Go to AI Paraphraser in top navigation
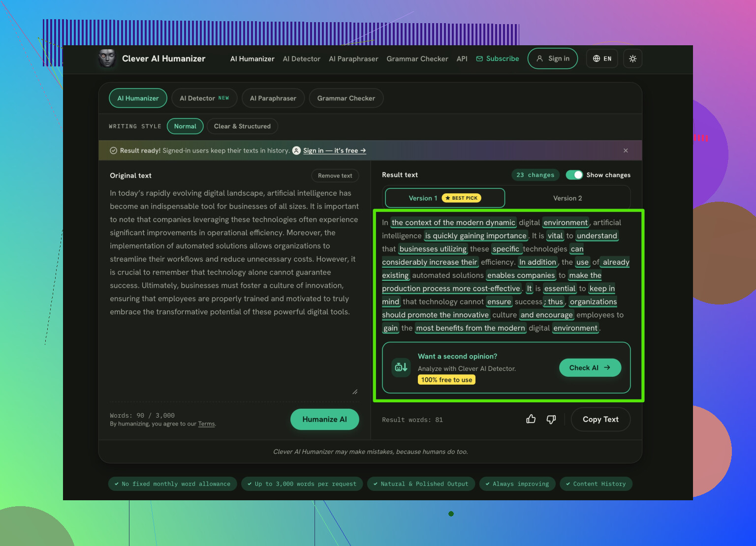 [353, 59]
